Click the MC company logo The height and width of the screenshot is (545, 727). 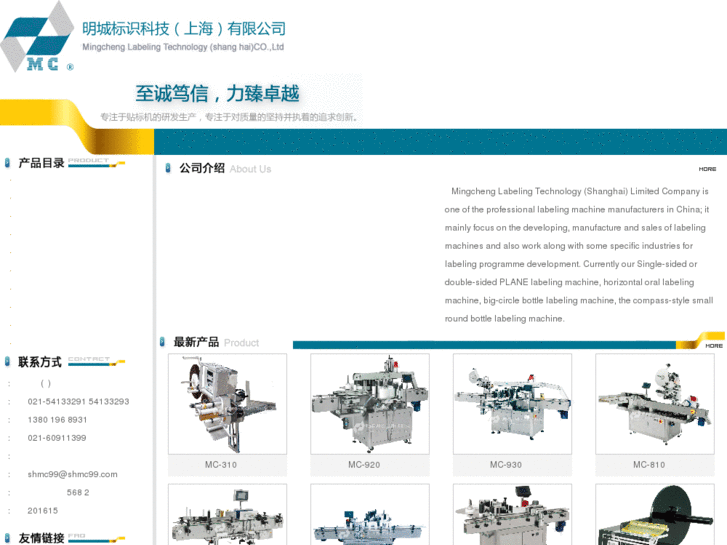pyautogui.click(x=37, y=37)
